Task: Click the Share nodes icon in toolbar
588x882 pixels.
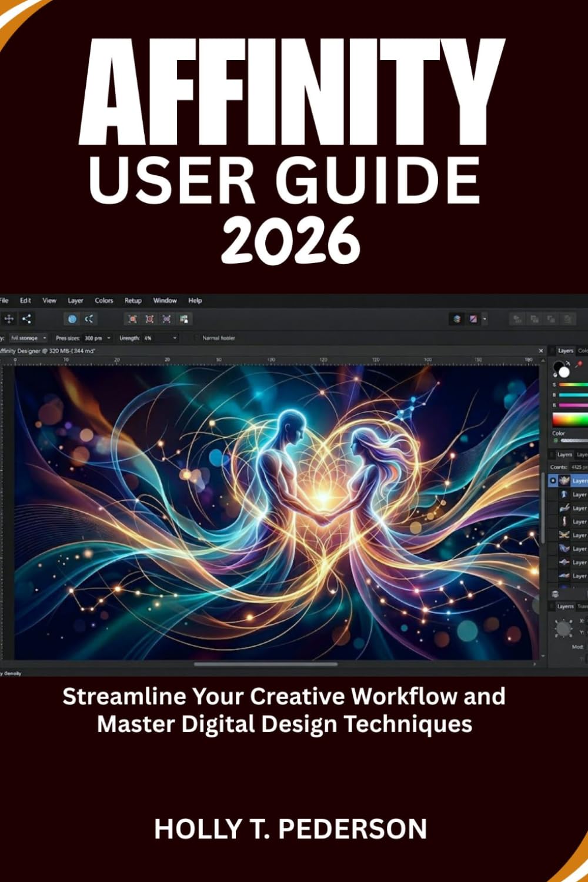Action: click(x=26, y=319)
